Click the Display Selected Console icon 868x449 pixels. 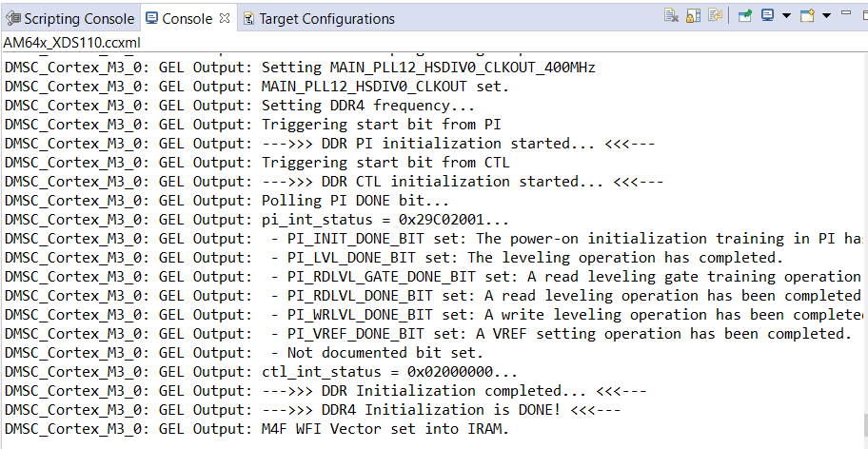point(767,16)
